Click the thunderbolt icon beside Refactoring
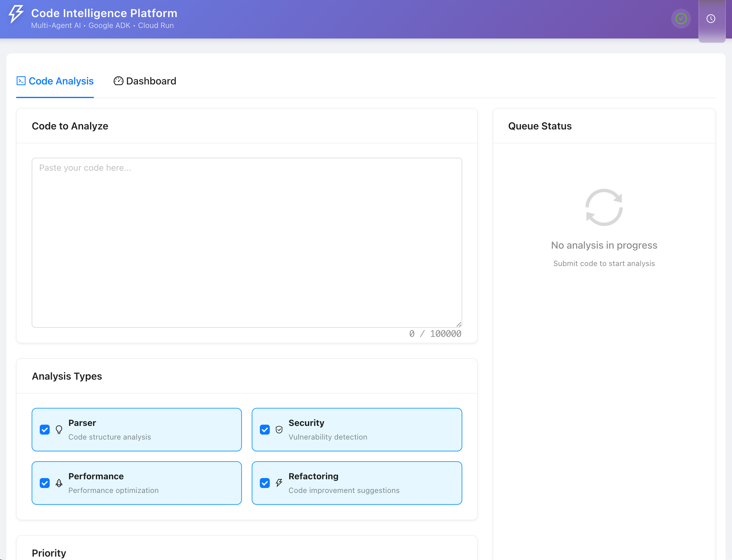 279,483
